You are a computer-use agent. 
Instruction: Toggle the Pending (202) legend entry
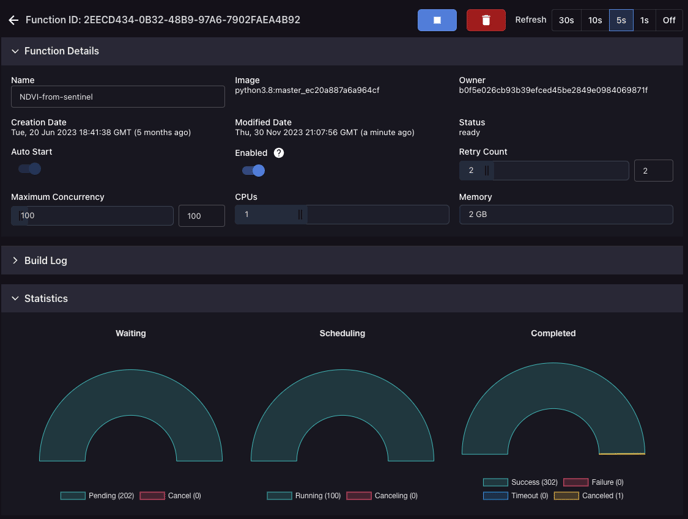tap(97, 496)
